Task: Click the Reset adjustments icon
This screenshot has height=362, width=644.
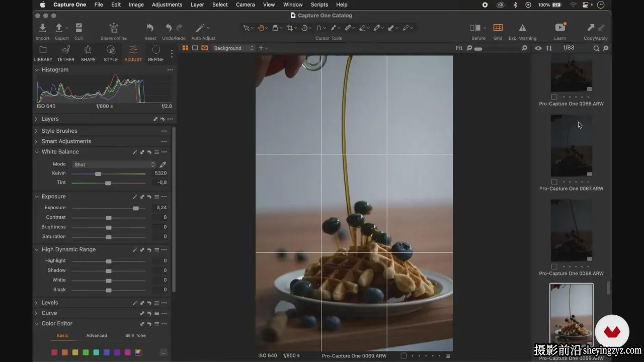Action: 150,28
